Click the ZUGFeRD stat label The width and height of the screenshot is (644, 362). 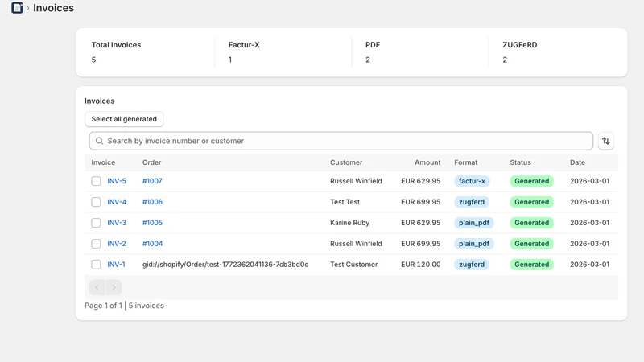coord(519,45)
